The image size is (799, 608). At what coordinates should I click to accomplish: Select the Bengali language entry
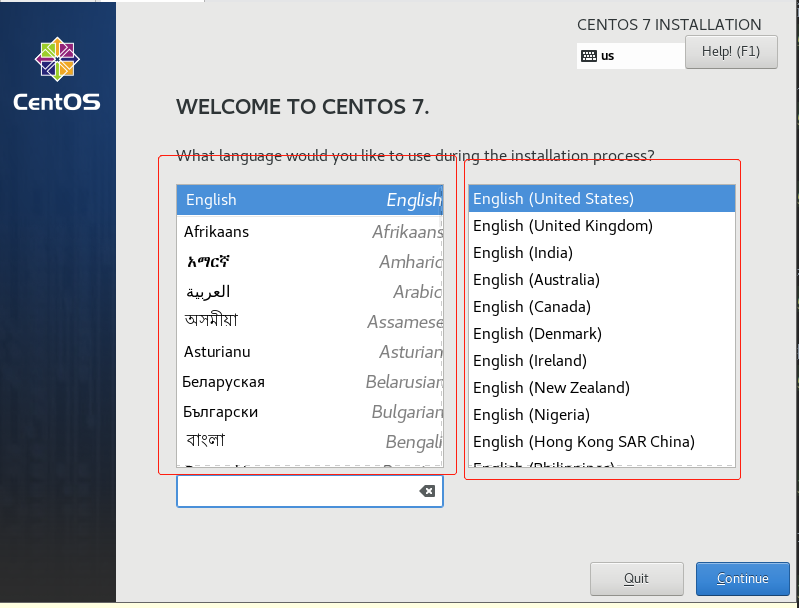310,441
